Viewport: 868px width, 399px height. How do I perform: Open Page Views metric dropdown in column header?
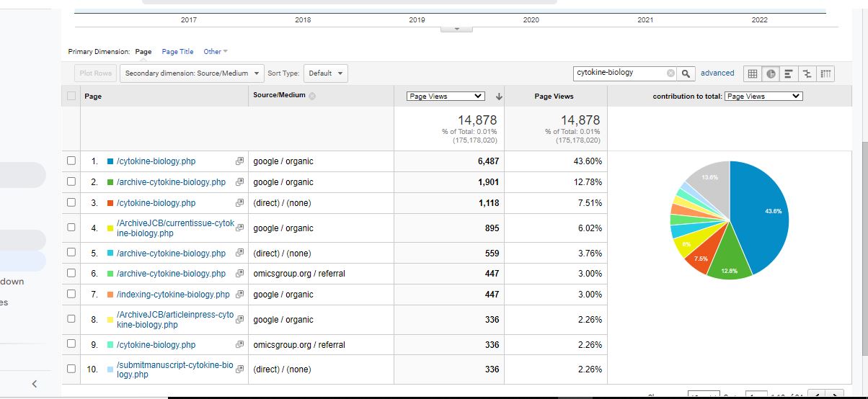pos(445,97)
